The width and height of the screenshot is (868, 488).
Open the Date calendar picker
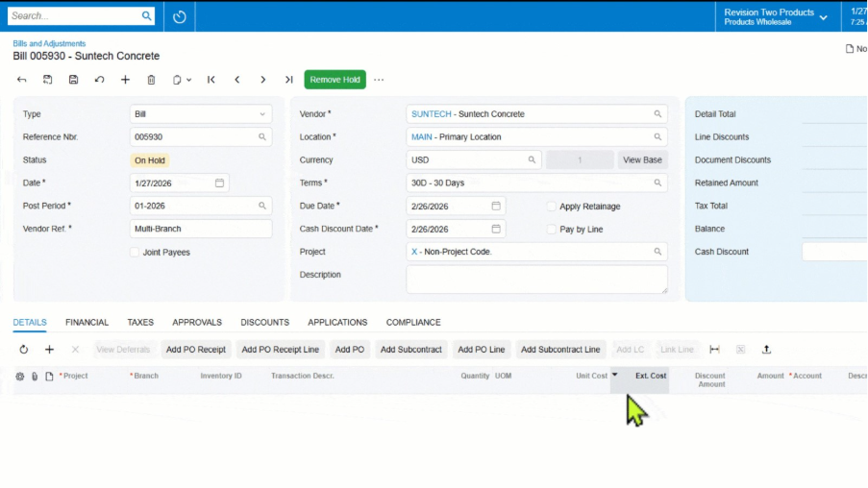pyautogui.click(x=220, y=183)
